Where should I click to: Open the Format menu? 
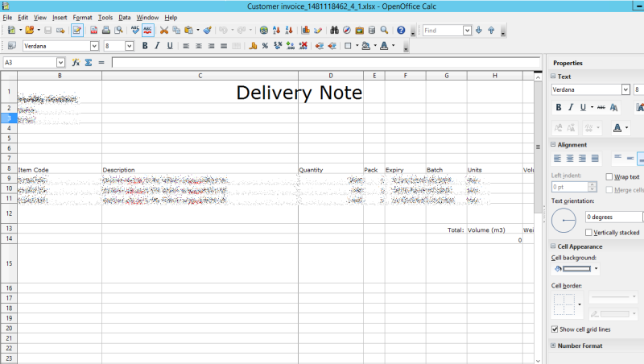click(82, 17)
